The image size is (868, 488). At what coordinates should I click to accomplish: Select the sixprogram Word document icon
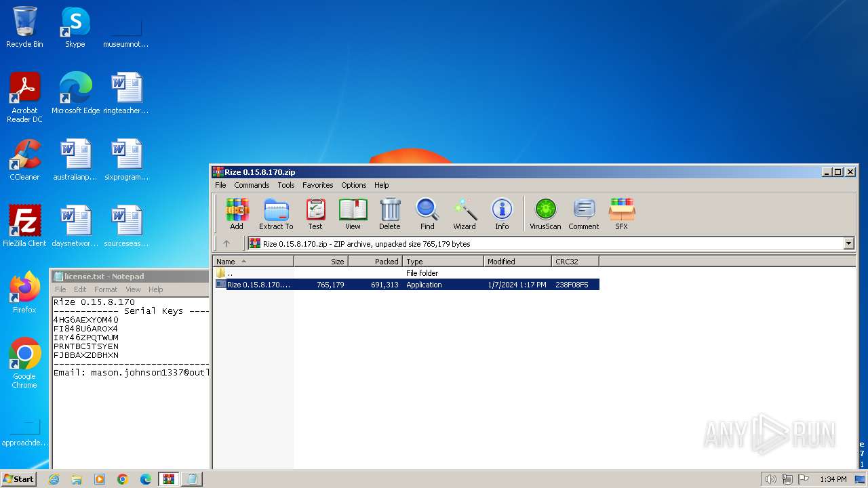tap(126, 160)
